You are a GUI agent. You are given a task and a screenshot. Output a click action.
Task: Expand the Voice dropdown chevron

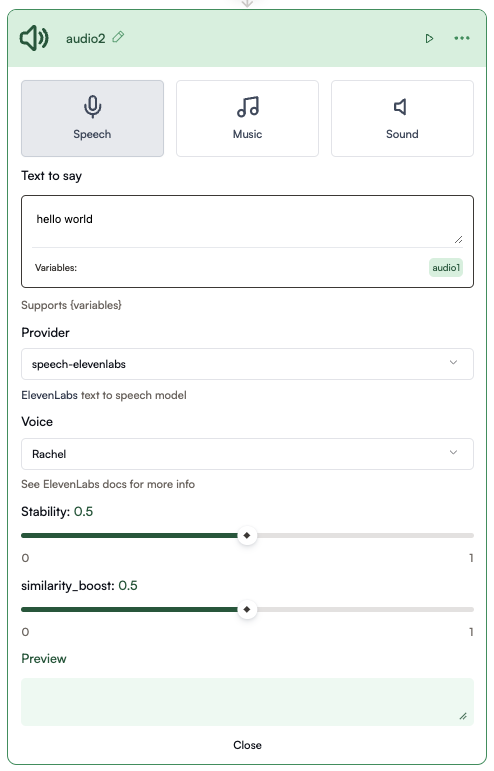[453, 452]
